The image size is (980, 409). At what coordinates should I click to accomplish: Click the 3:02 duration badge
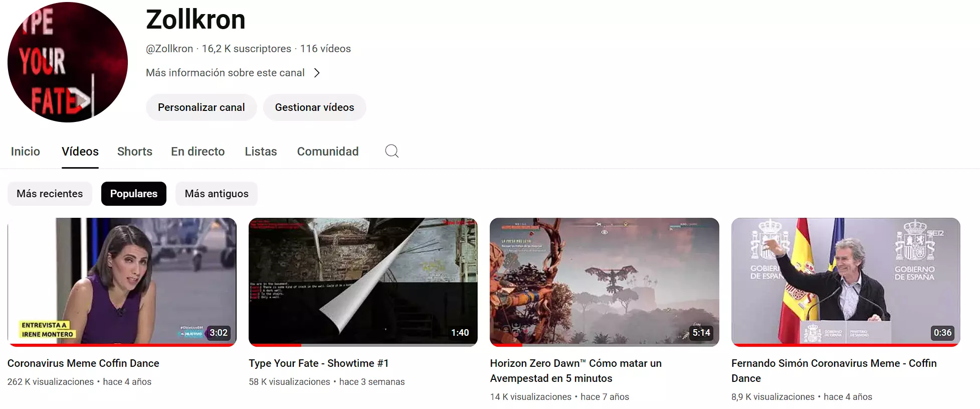click(x=219, y=333)
